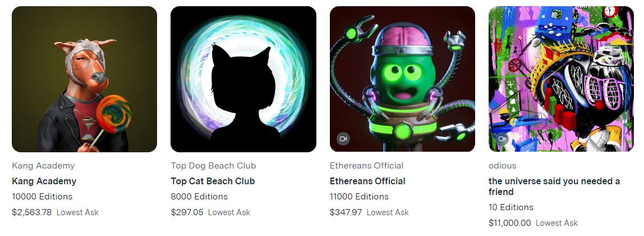The image size is (644, 236).
Task: Click video icon on Ethereans Official image
Action: (343, 139)
